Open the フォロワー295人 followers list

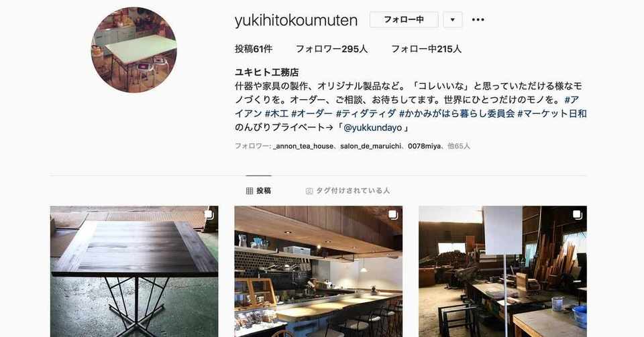click(332, 49)
